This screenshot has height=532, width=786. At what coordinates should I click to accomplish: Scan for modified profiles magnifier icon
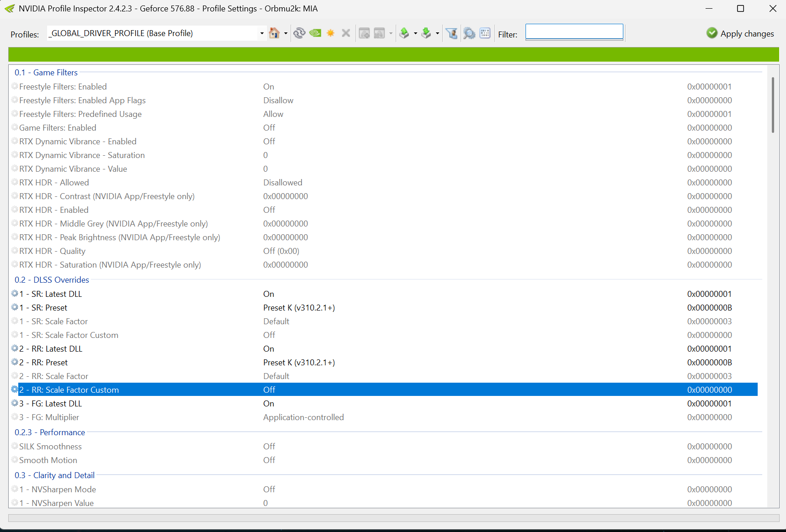pyautogui.click(x=469, y=33)
